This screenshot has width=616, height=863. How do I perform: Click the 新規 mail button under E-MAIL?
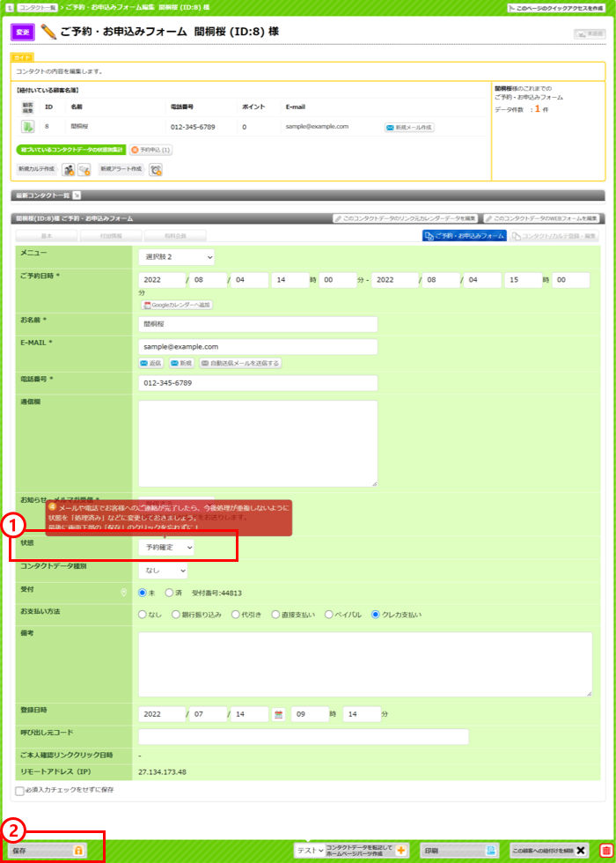[x=181, y=363]
